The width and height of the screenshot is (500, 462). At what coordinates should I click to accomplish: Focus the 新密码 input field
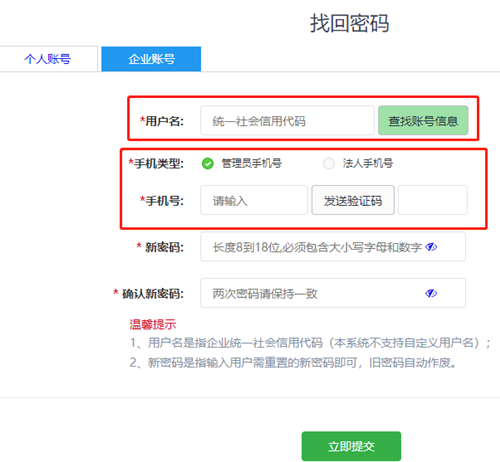[x=333, y=247]
